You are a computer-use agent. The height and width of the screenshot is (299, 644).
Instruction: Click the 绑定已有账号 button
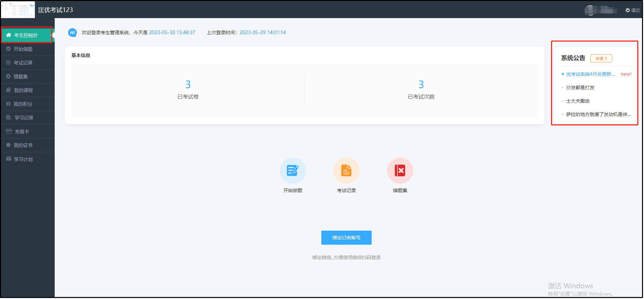(346, 238)
